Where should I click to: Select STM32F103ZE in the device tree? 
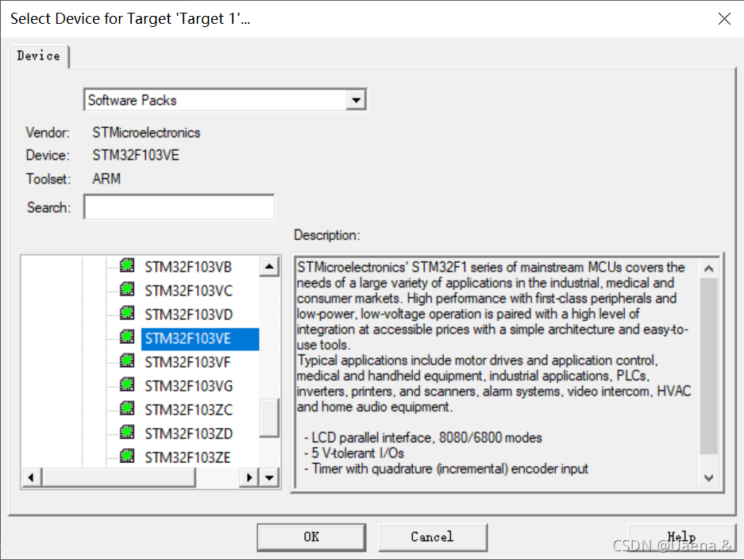[188, 458]
